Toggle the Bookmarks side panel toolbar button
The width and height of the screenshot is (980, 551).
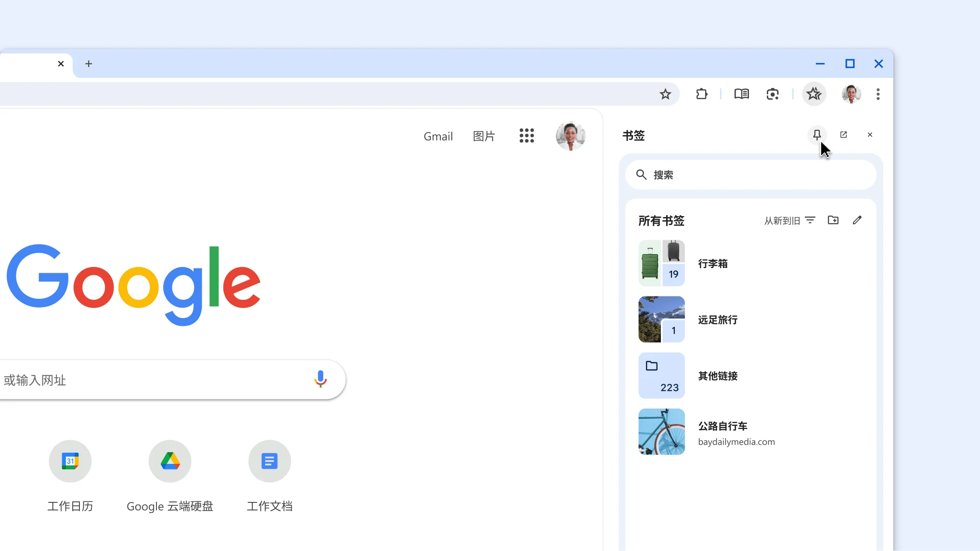point(814,94)
